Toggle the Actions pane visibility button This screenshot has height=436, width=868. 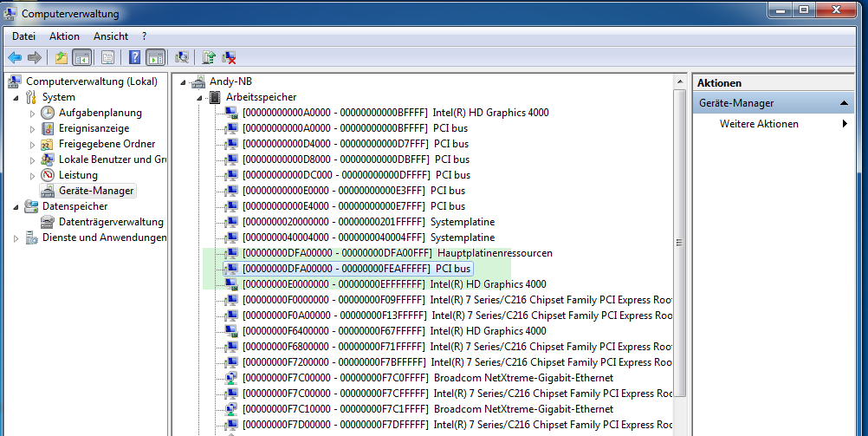[156, 57]
